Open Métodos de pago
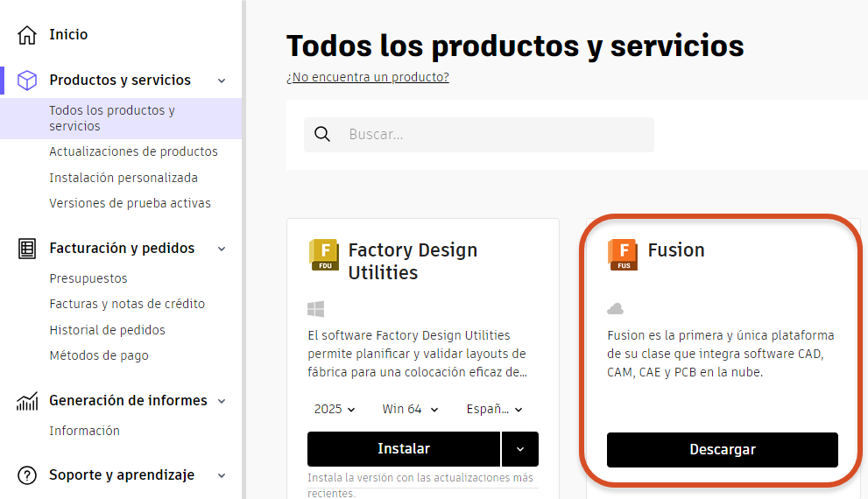The image size is (868, 499). point(98,355)
